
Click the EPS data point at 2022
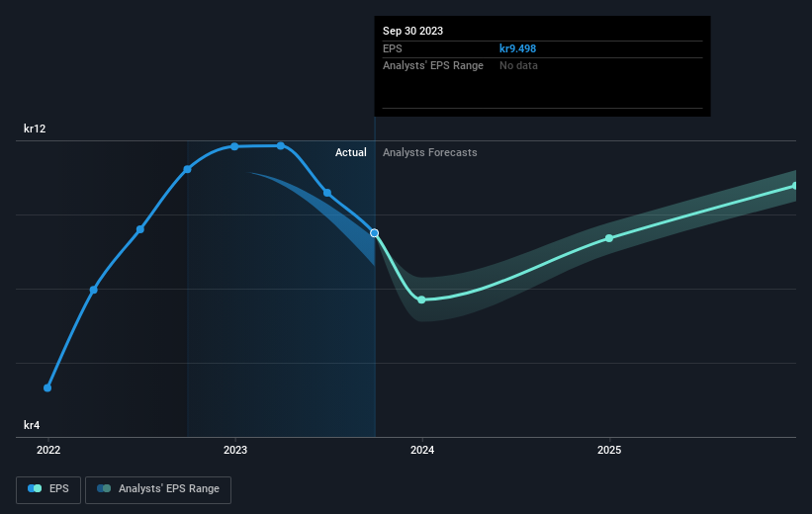[x=47, y=387]
